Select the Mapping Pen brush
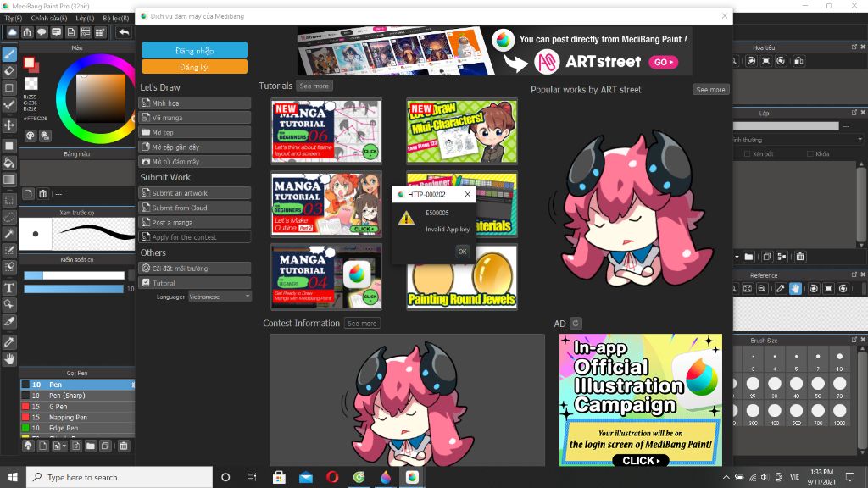868x488 pixels. click(77, 417)
